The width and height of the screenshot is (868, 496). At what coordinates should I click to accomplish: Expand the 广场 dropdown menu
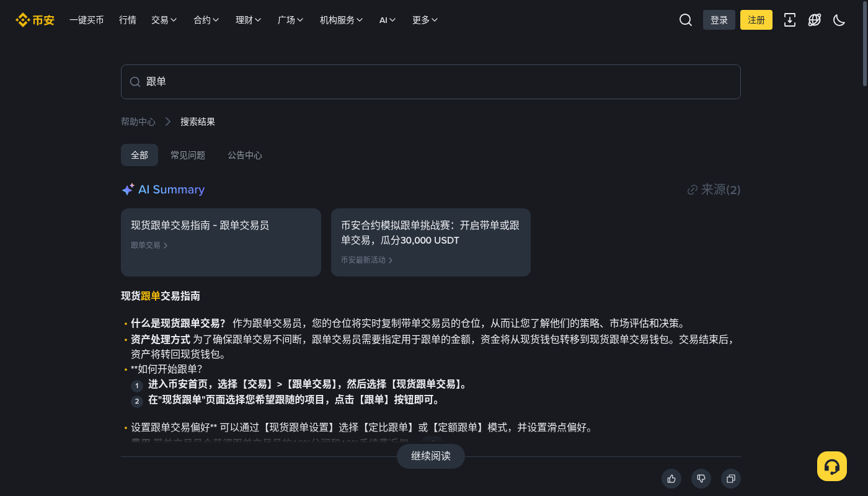[291, 20]
